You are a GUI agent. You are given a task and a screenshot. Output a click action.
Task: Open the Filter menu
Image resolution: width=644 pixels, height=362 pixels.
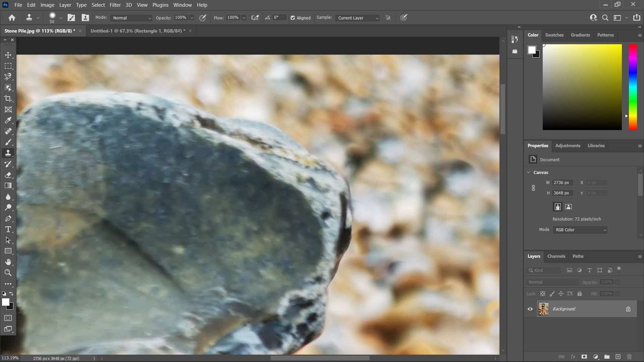(115, 5)
